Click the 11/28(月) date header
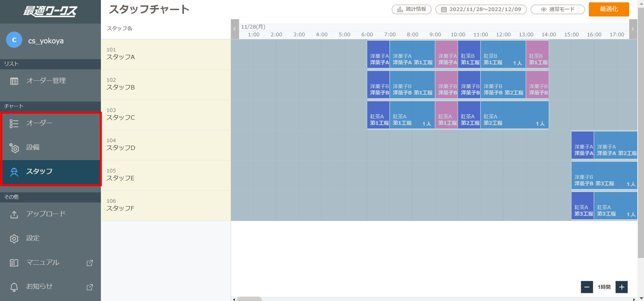This screenshot has height=301, width=644. pyautogui.click(x=253, y=27)
